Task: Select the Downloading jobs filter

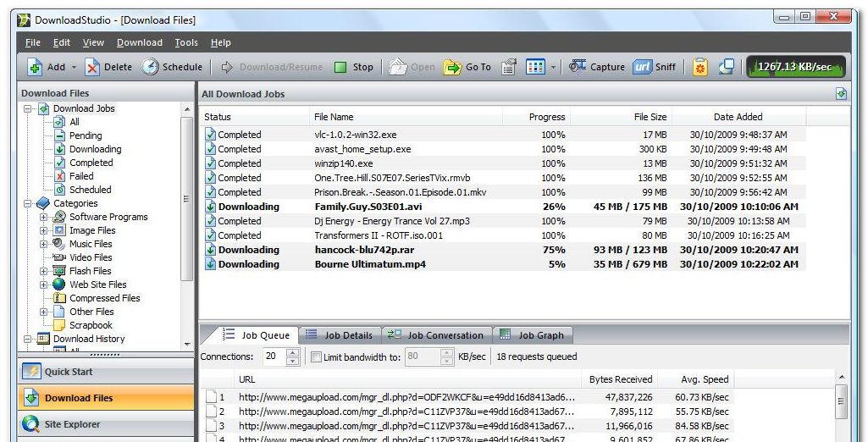Action: pos(95,149)
